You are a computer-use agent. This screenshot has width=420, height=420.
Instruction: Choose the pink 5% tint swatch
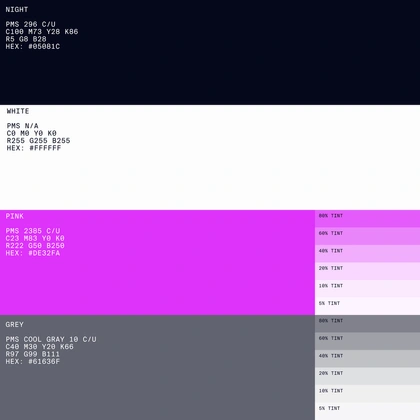coord(367,306)
